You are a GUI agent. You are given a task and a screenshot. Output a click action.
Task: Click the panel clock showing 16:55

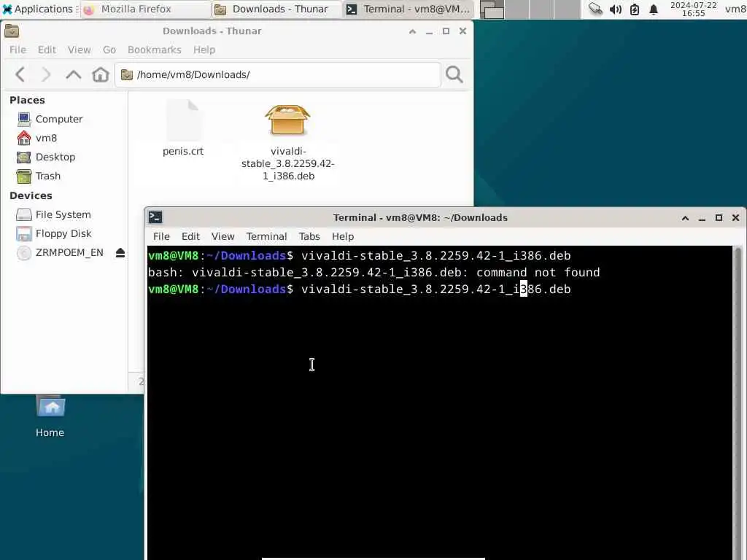click(x=693, y=9)
